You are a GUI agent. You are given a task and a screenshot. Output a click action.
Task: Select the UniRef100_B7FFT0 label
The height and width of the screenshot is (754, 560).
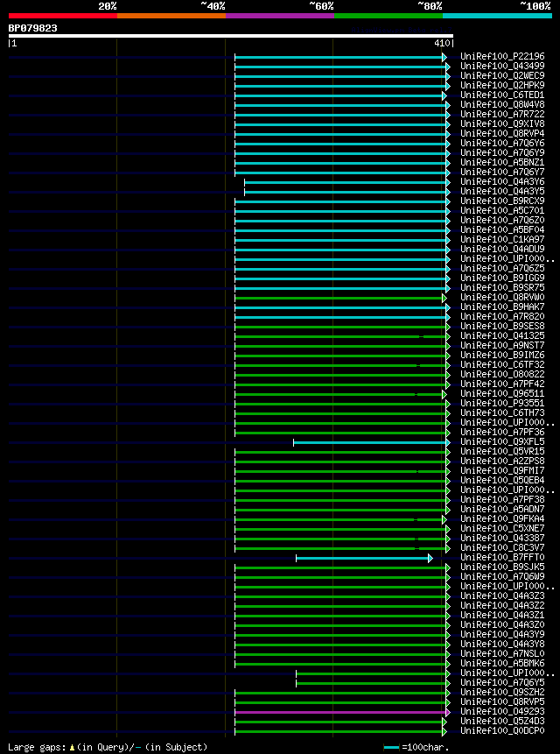[x=502, y=557]
